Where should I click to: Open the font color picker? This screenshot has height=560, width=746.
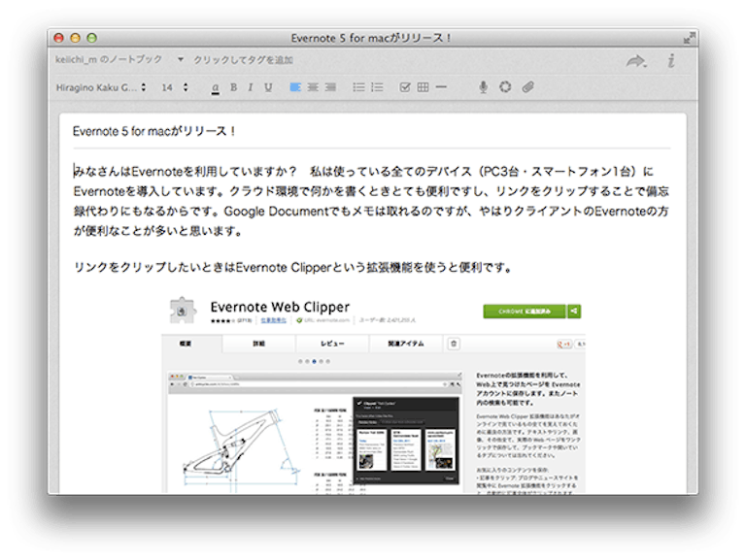coord(216,87)
